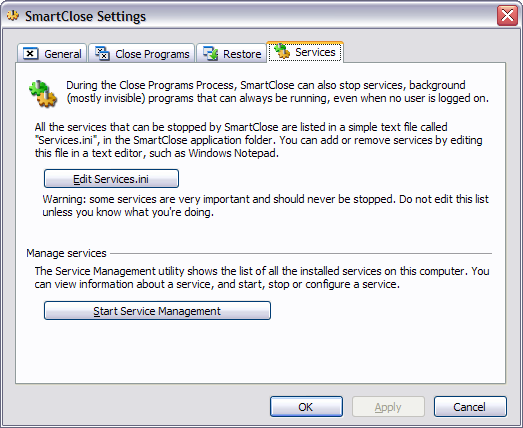Click the paragraph mentioning Windows Notepad
The height and width of the screenshot is (428, 523).
click(x=258, y=140)
